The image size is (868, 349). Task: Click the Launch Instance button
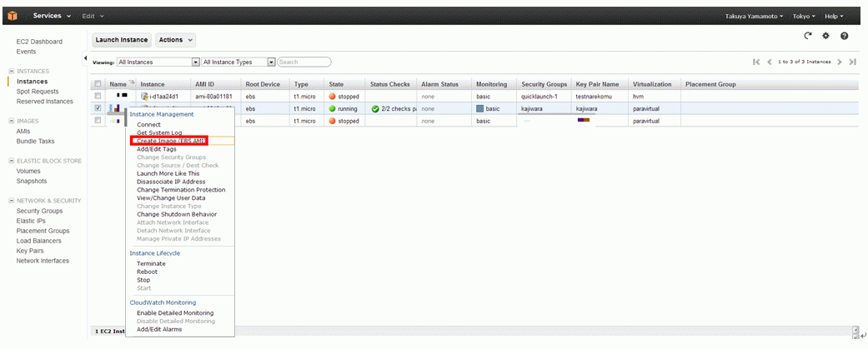point(122,40)
